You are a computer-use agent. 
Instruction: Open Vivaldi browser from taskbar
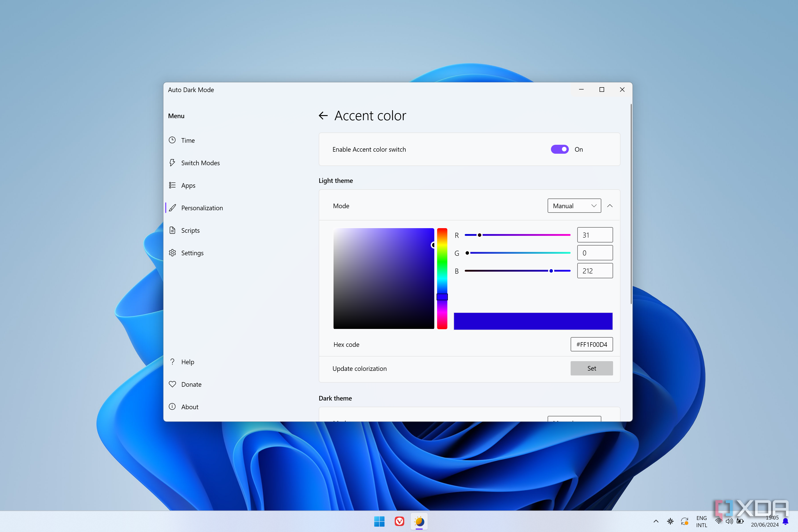coord(399,521)
